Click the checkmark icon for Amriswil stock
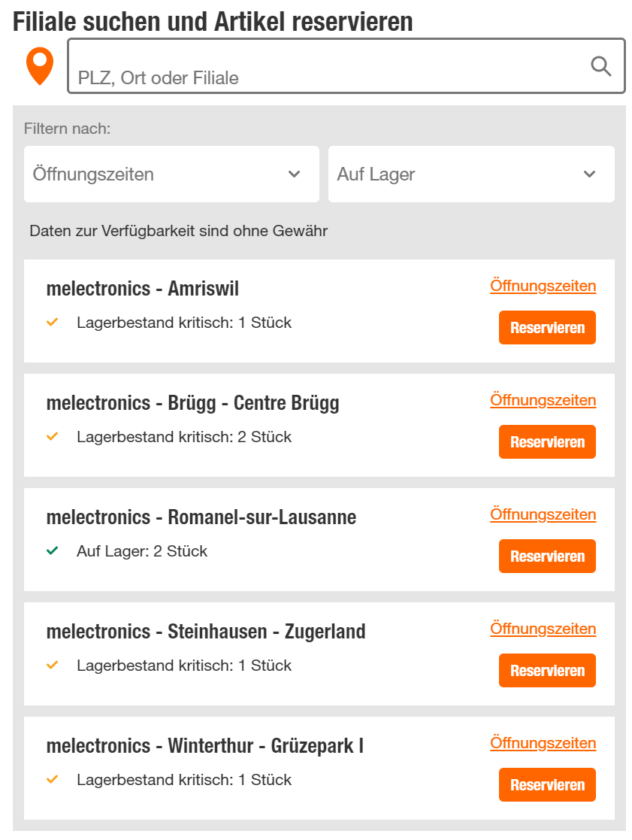Image resolution: width=632 pixels, height=840 pixels. (53, 323)
